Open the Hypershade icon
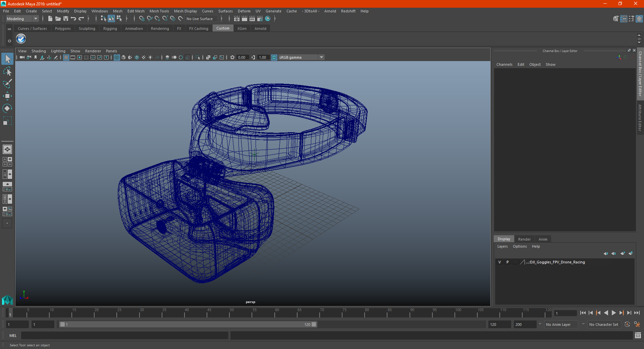The image size is (644, 349). (268, 19)
